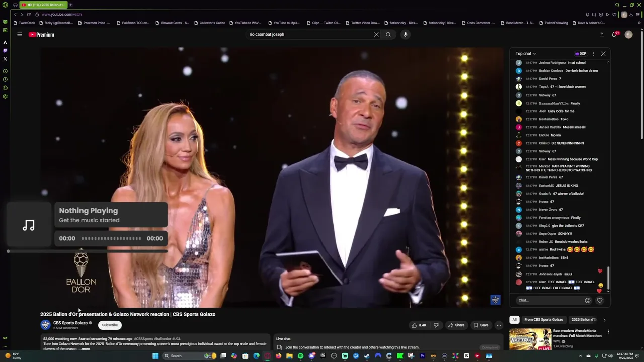The image size is (644, 362).
Task: Select the 2025 Ballon d'Or browser tab
Action: [44, 5]
